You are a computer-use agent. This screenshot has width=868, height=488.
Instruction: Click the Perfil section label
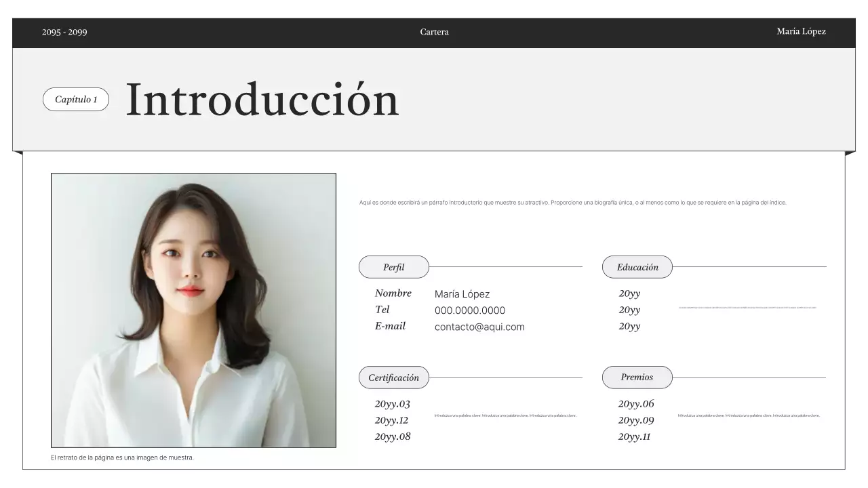(393, 266)
